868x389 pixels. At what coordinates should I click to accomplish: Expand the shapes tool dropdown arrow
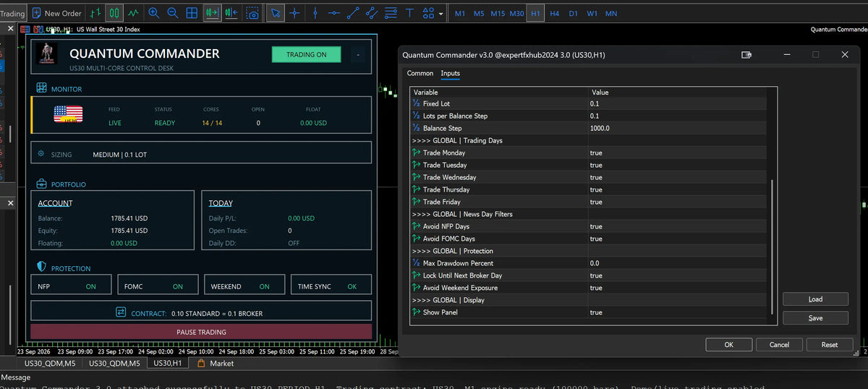[441, 14]
